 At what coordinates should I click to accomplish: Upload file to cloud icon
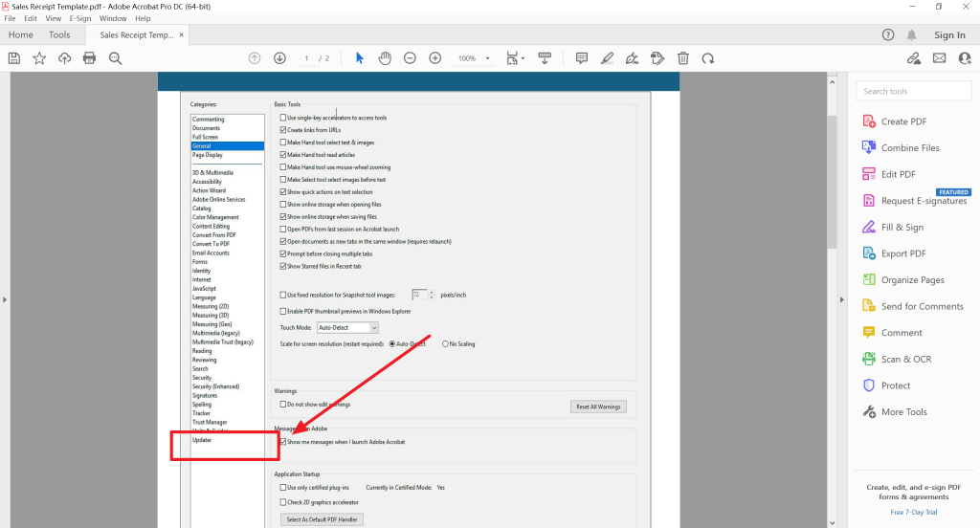[x=64, y=58]
